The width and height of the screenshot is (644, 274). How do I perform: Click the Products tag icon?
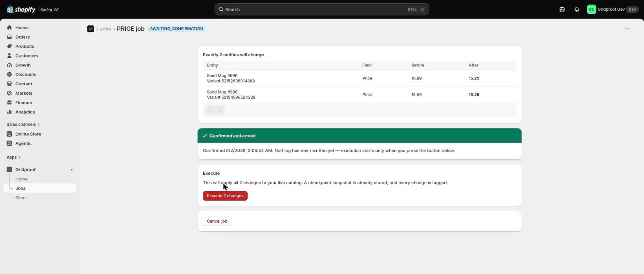pyautogui.click(x=9, y=46)
